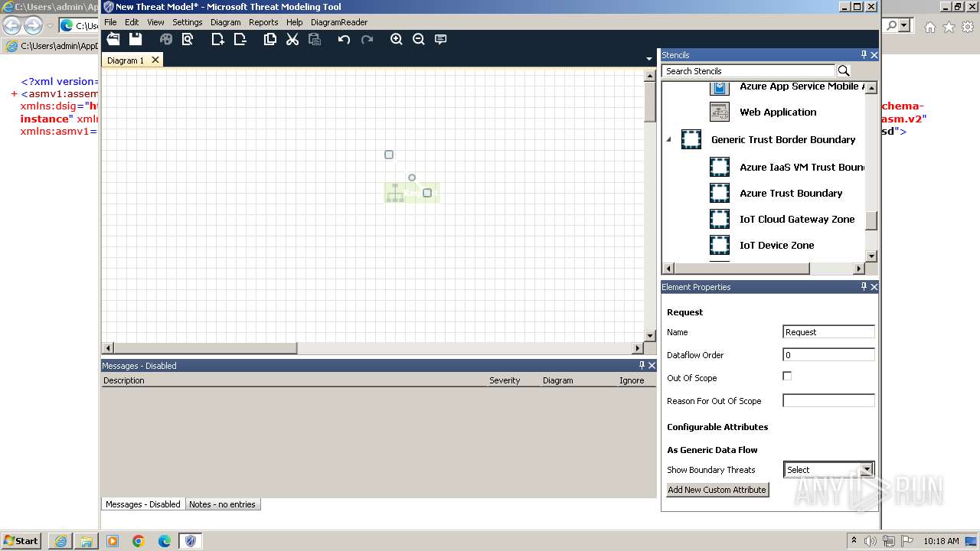Switch to Notes - no entries tab

(222, 504)
